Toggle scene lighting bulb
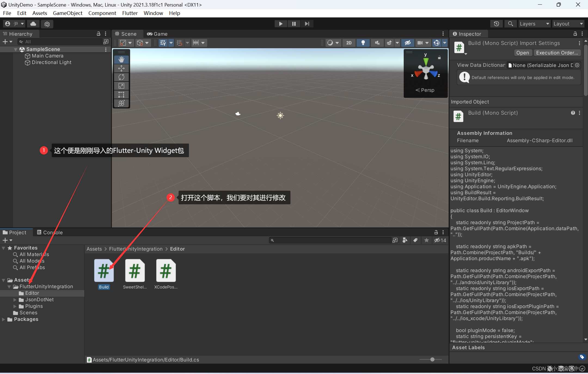 click(x=363, y=43)
